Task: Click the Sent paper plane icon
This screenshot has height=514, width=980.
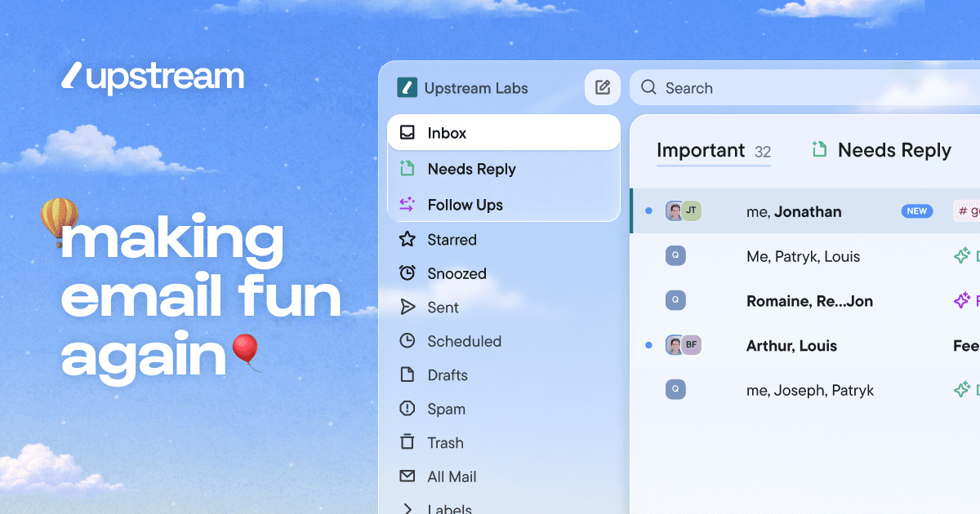Action: (x=407, y=307)
